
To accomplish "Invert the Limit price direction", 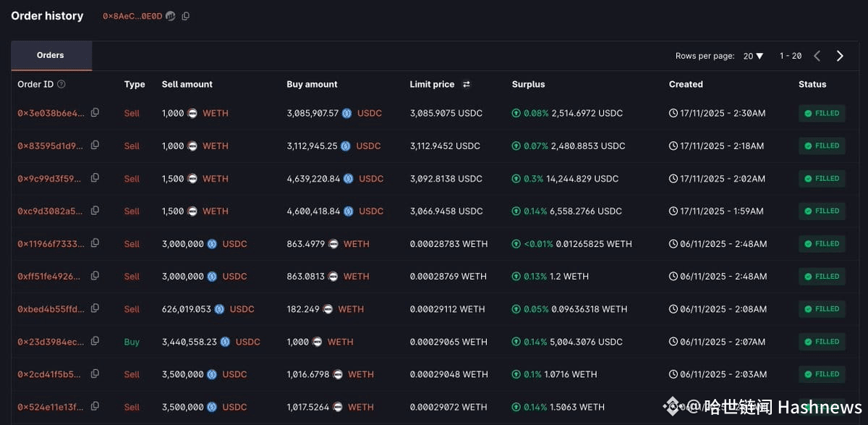I will point(467,85).
